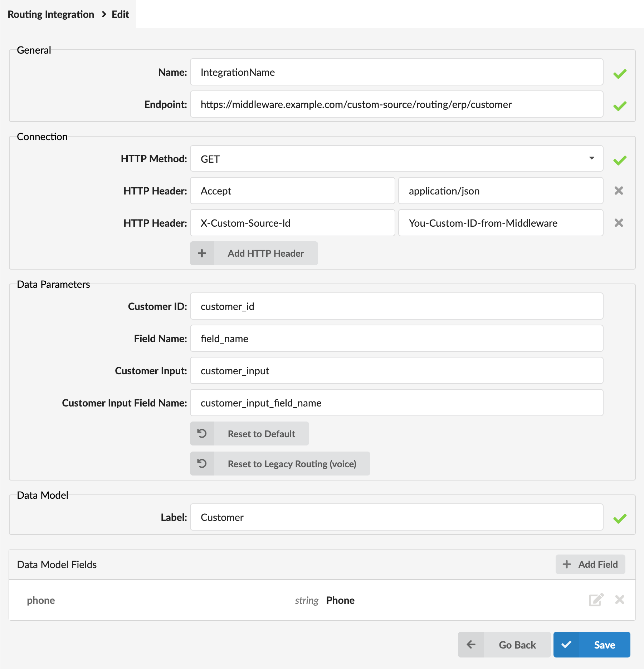Click the Accept header name field

(x=293, y=191)
